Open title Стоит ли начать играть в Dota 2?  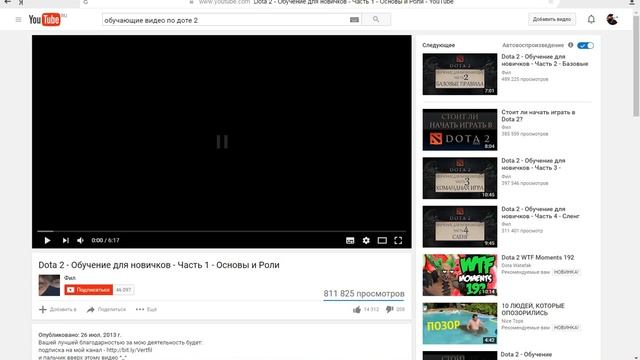tap(538, 116)
